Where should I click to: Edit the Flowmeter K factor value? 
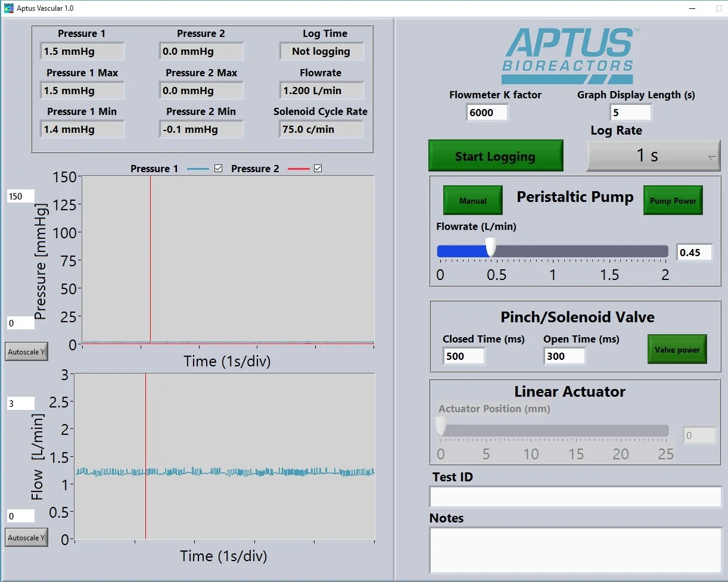point(487,112)
